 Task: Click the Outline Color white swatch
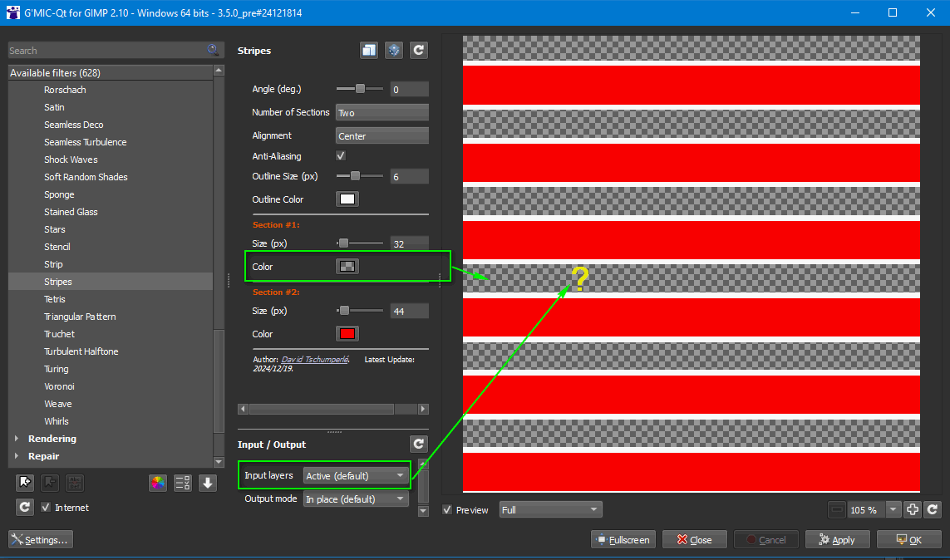[x=347, y=199]
